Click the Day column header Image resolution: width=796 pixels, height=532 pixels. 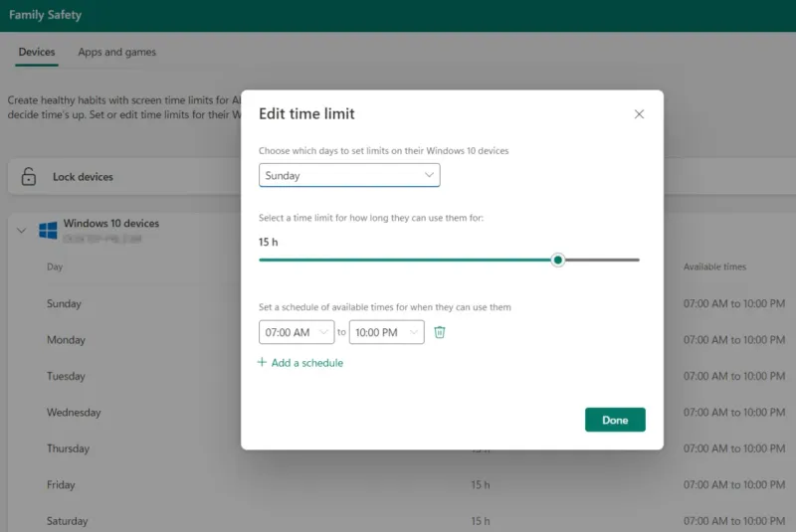[x=55, y=266]
